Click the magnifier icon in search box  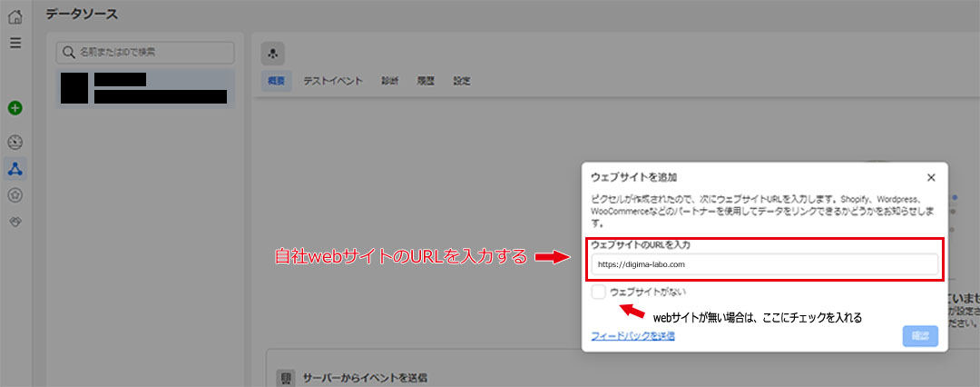pyautogui.click(x=68, y=53)
